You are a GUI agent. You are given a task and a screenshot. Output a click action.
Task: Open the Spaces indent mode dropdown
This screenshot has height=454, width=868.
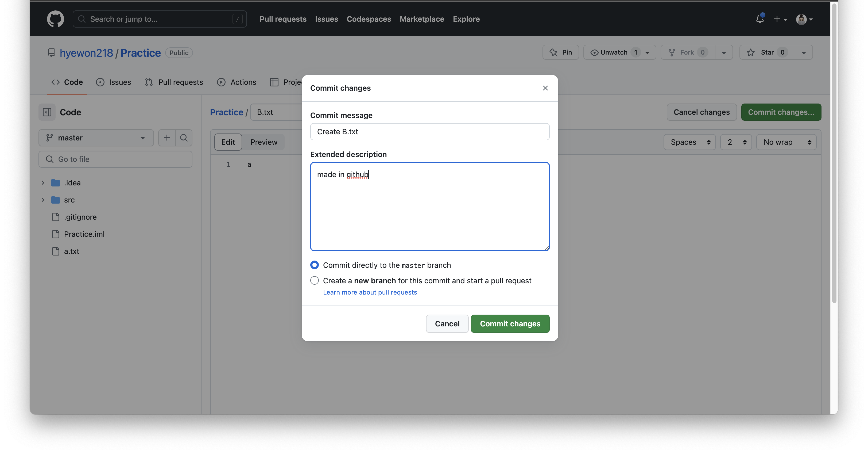[689, 142]
